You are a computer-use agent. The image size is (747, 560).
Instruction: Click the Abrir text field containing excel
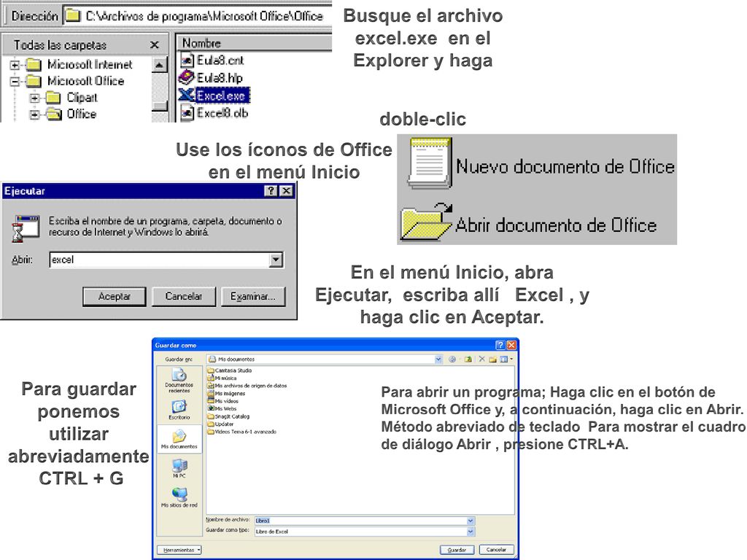pyautogui.click(x=160, y=260)
